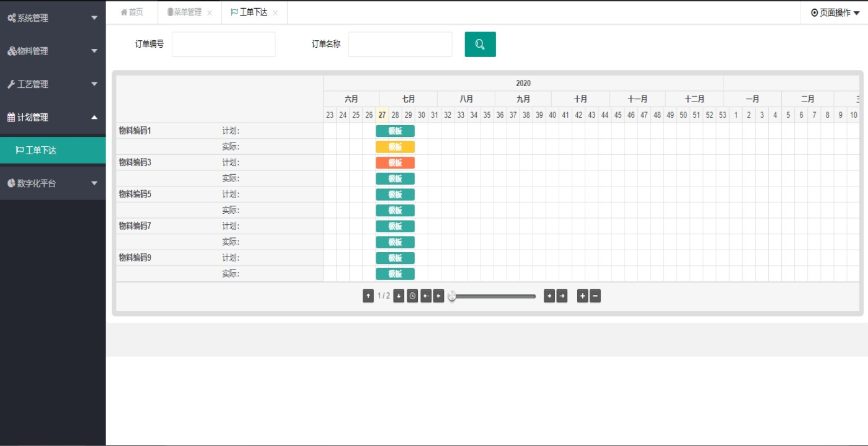Open the 页面操作 dropdown
The width and height of the screenshot is (868, 446).
point(835,12)
